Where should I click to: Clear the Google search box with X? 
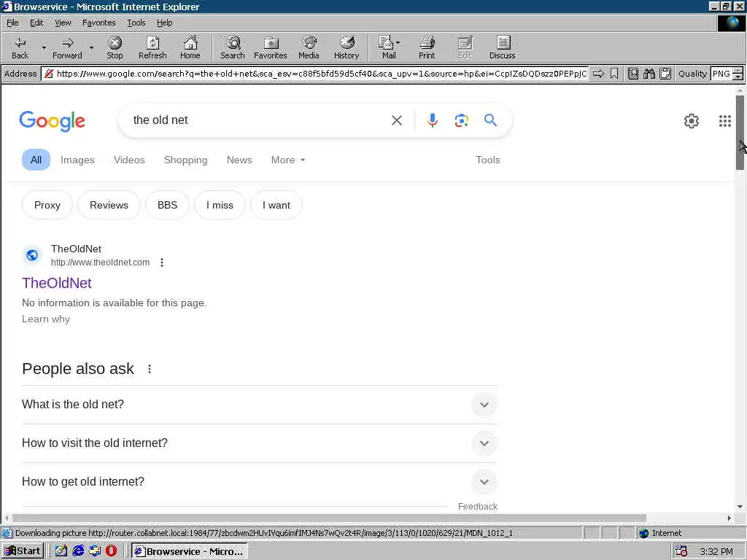click(396, 120)
